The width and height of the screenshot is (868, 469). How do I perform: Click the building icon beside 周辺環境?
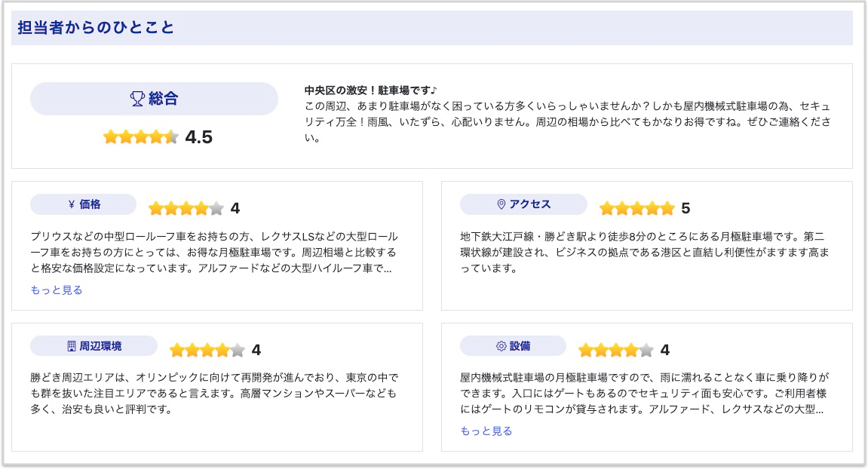point(72,346)
